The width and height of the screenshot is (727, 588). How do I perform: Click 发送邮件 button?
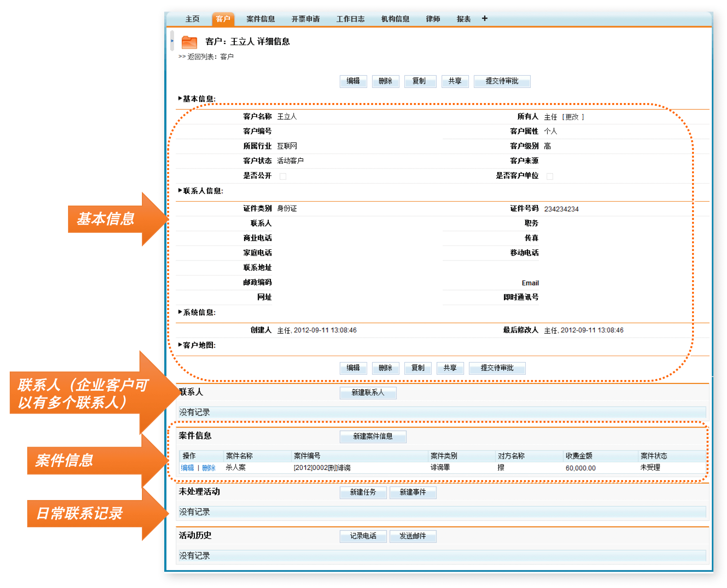413,536
